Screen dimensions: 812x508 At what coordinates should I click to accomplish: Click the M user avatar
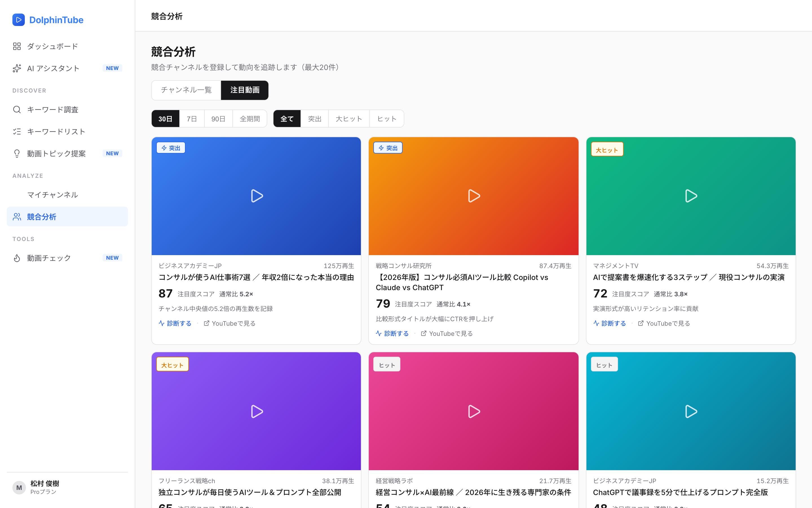tap(19, 487)
